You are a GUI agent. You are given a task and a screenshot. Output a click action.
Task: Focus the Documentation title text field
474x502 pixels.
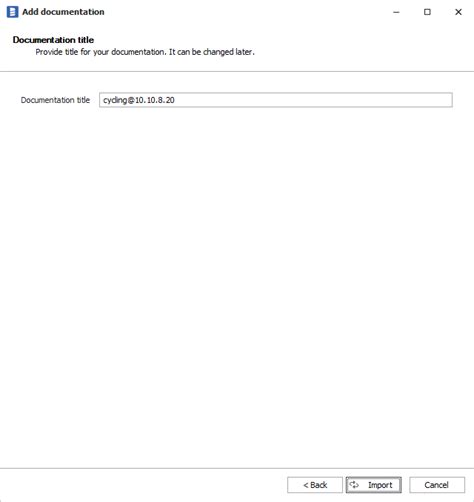point(276,100)
